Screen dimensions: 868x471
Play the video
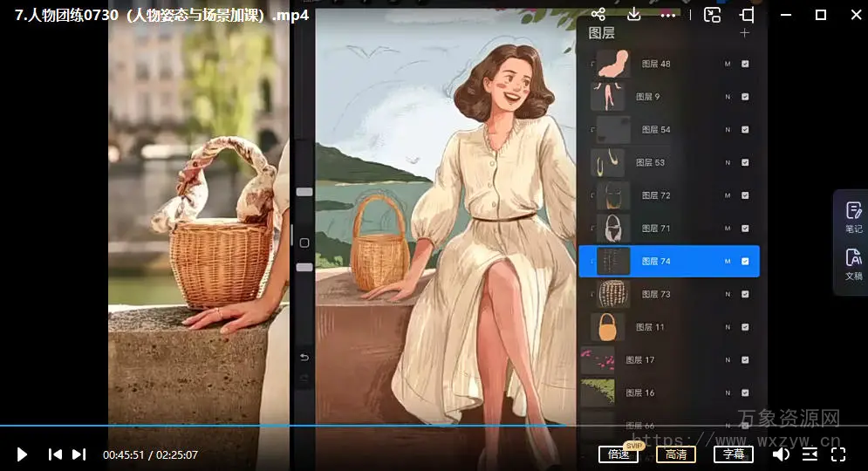click(x=23, y=454)
